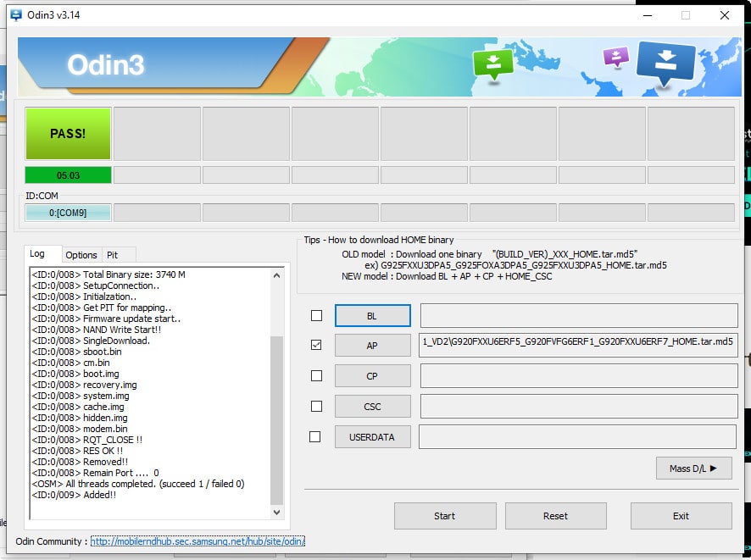Image resolution: width=751 pixels, height=560 pixels.
Task: Browse for a CP file
Action: pos(373,376)
